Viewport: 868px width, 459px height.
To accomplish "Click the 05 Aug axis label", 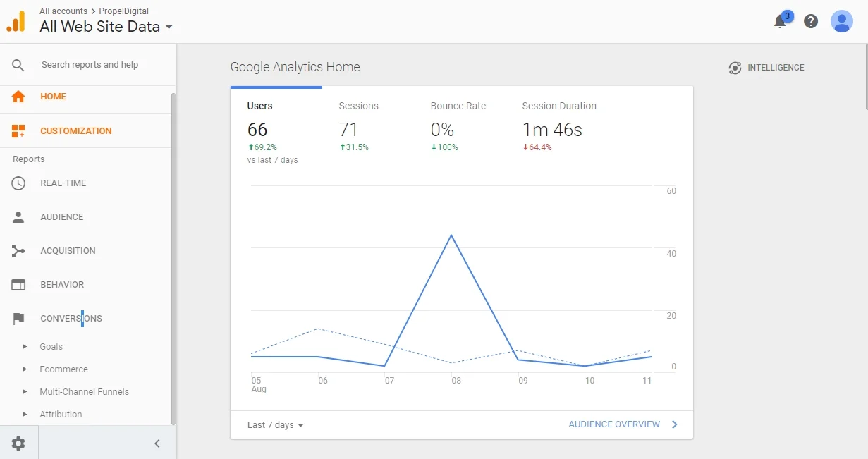I will coord(259,384).
